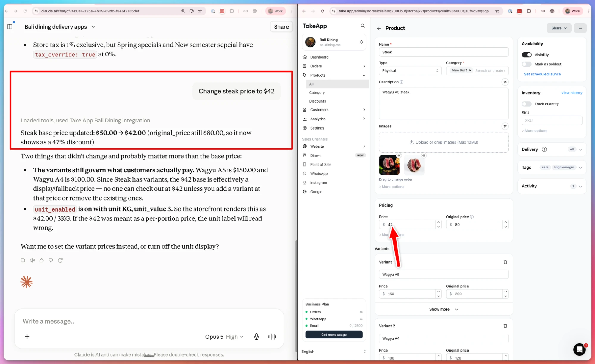Enable Mark as soldout switch
This screenshot has height=364, width=595.
527,64
